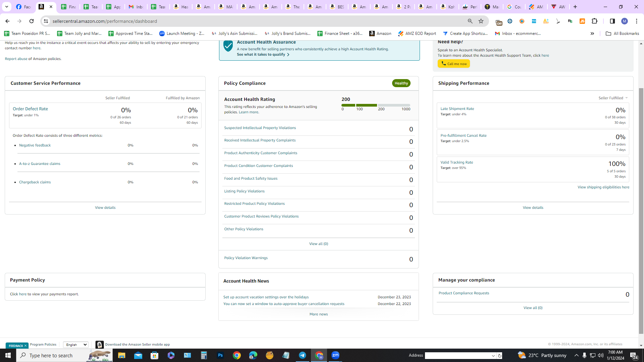
Task: Open Valid Tracking Rate link
Action: [457, 162]
